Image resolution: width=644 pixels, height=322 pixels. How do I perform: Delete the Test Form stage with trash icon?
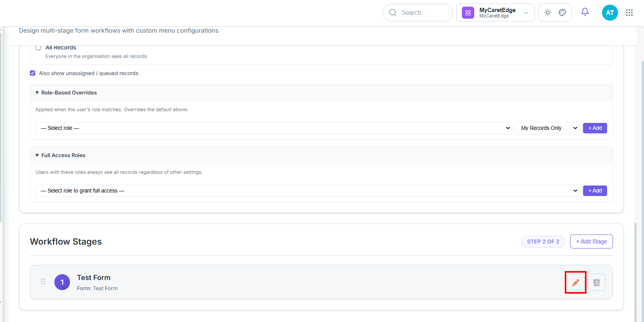[x=597, y=282]
